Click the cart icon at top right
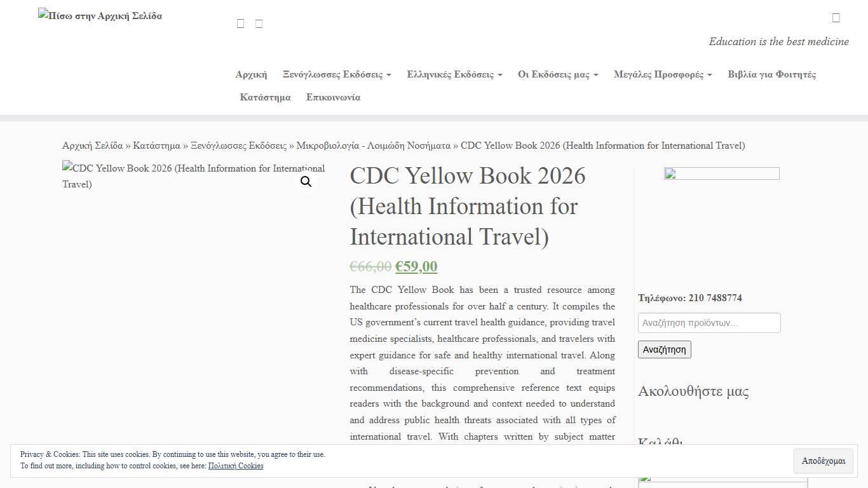The image size is (868, 488). (836, 17)
